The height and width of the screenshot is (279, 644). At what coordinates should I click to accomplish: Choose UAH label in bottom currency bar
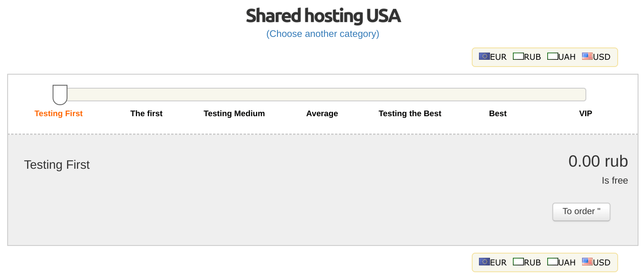(567, 262)
